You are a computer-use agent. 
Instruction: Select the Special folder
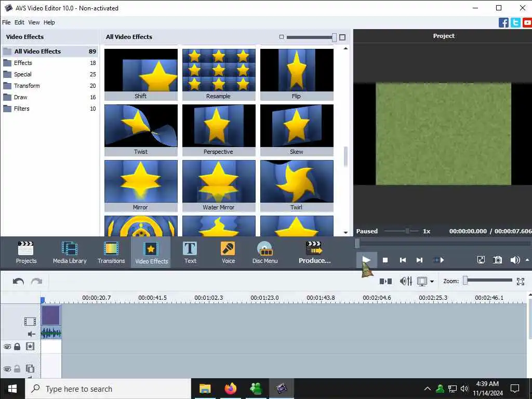pyautogui.click(x=50, y=74)
